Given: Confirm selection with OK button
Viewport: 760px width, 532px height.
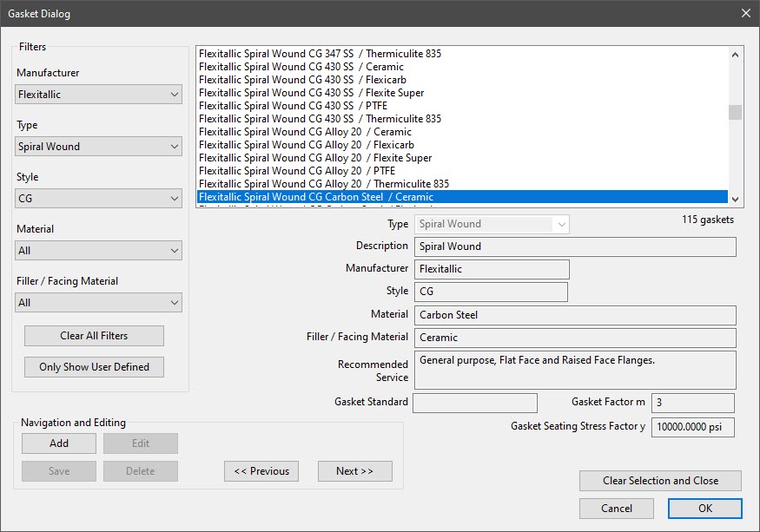Looking at the screenshot, I should coord(705,509).
